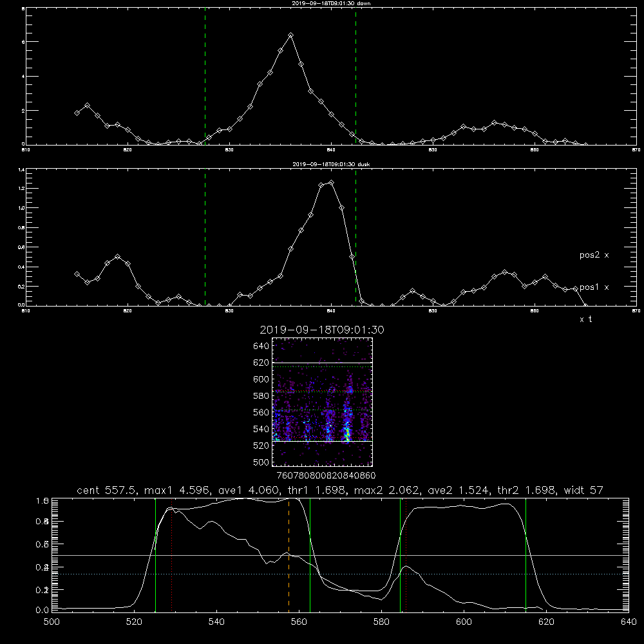644x644 pixels.
Task: Click the dusk plot title text
Action: (x=331, y=164)
